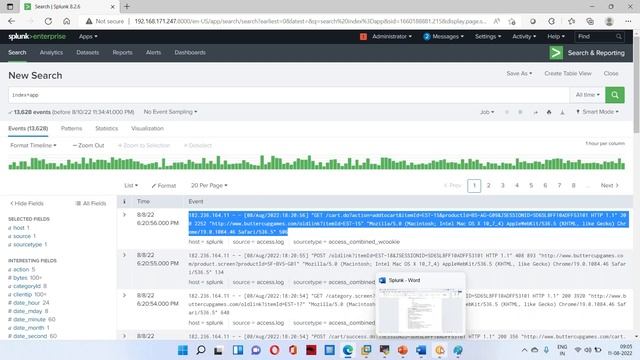Open the Messages dropdown
Screen dimensions: 640x360
pyautogui.click(x=443, y=37)
